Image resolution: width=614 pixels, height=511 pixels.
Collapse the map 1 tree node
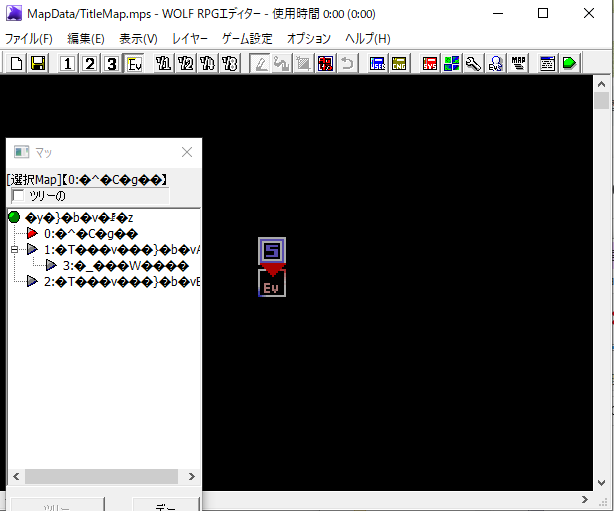click(x=14, y=249)
